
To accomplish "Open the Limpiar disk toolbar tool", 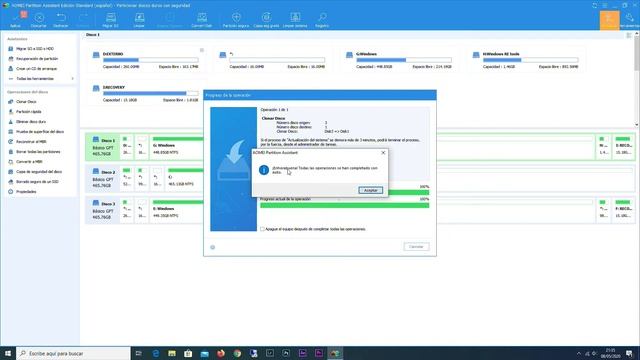I will point(139,20).
